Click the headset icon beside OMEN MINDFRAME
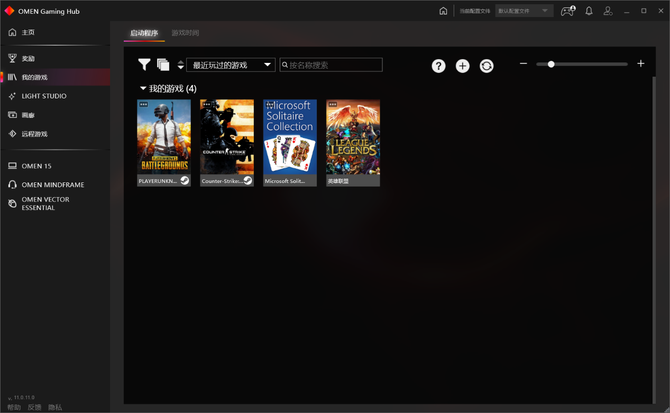670x413 pixels. [x=12, y=185]
